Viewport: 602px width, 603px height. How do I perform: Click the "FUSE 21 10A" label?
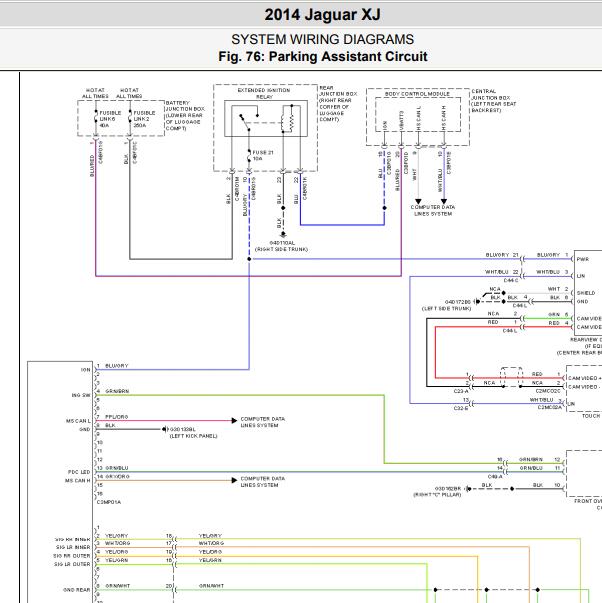click(263, 155)
